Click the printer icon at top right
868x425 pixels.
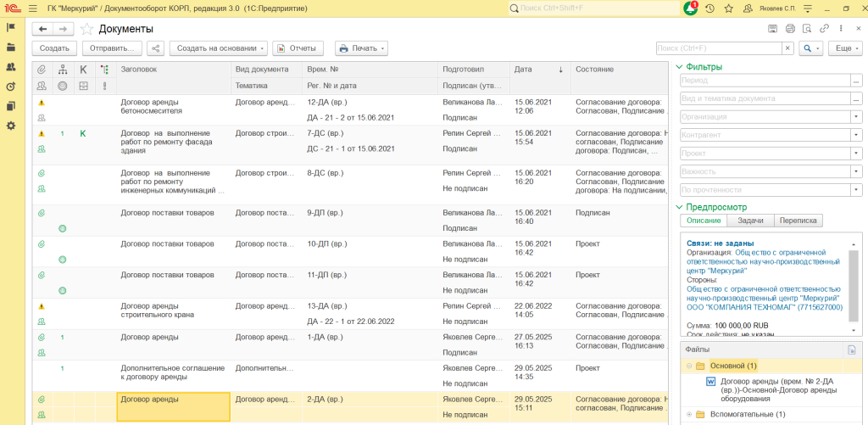(x=790, y=29)
